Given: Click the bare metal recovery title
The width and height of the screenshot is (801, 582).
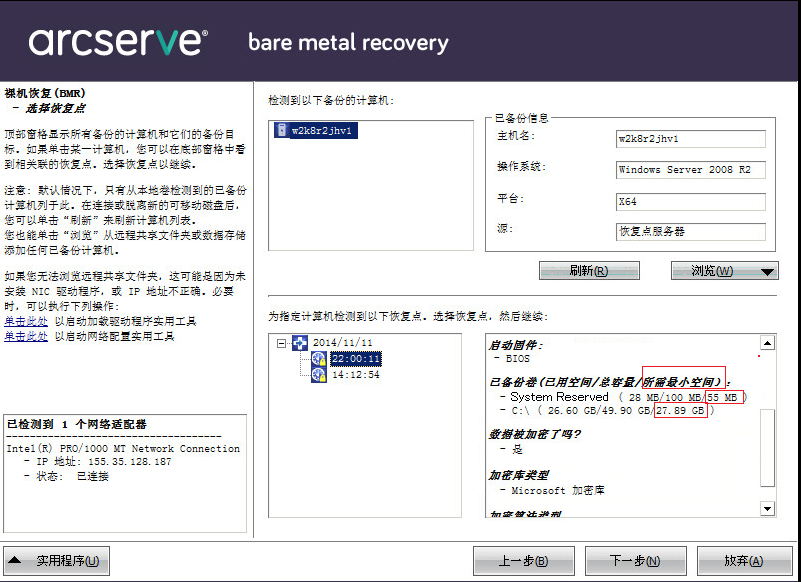Looking at the screenshot, I should (348, 43).
